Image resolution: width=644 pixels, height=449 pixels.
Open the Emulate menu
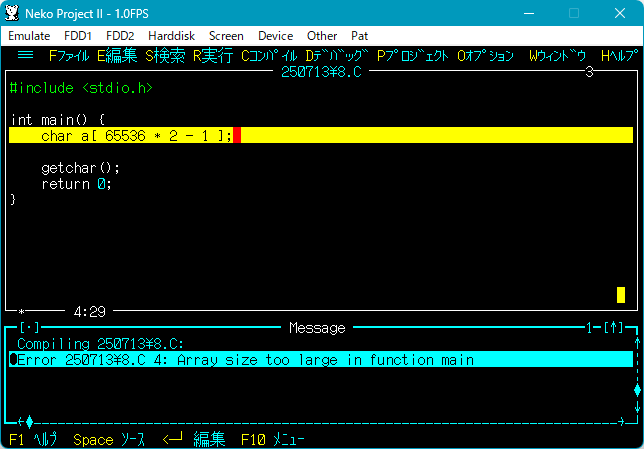[x=29, y=36]
